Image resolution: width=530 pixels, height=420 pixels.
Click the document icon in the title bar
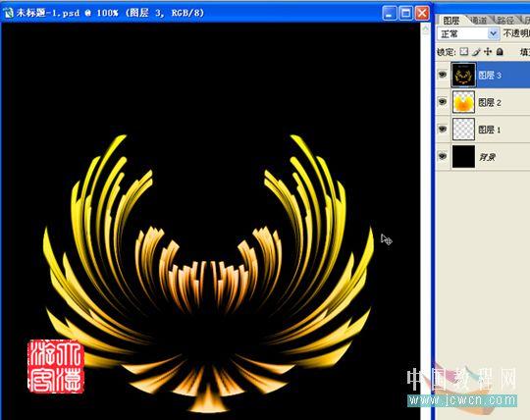[8, 13]
